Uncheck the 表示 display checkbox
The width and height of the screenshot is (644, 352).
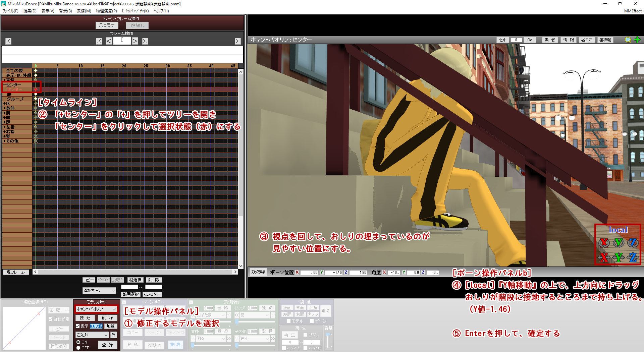(78, 326)
